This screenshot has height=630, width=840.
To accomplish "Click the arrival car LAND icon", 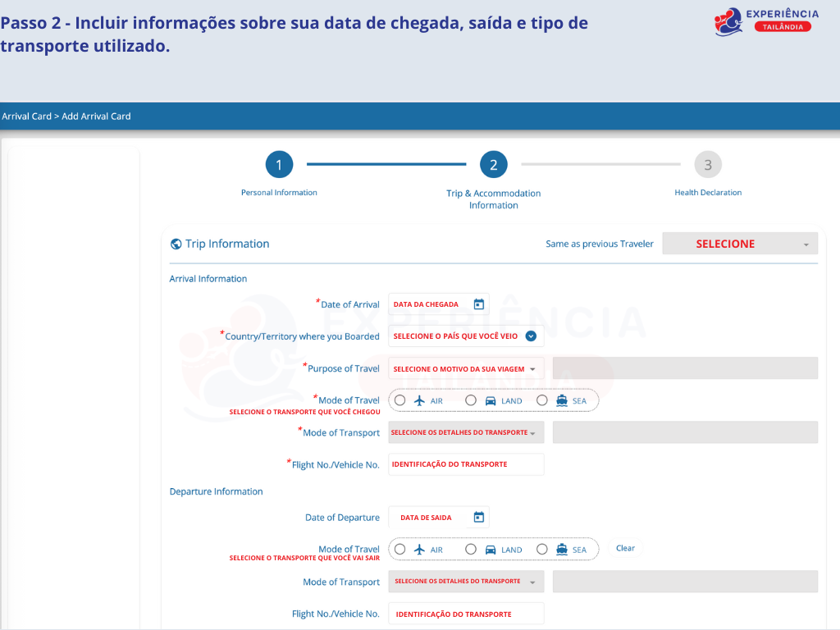I will (x=491, y=400).
